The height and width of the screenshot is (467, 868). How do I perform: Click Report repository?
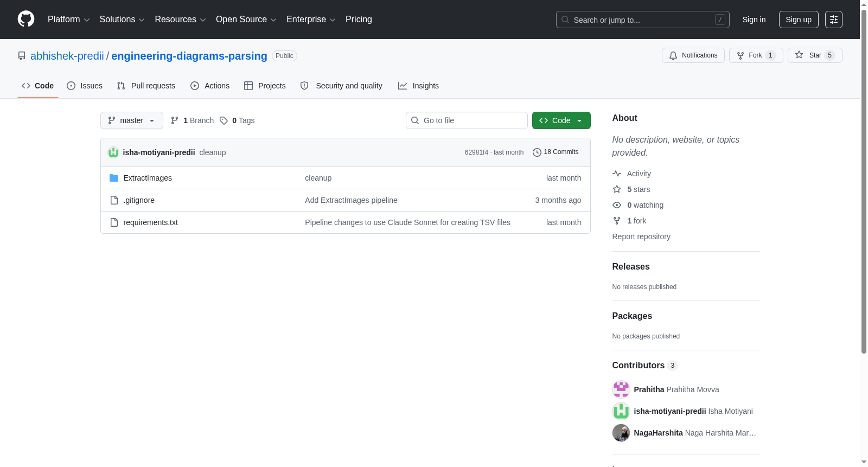(641, 236)
